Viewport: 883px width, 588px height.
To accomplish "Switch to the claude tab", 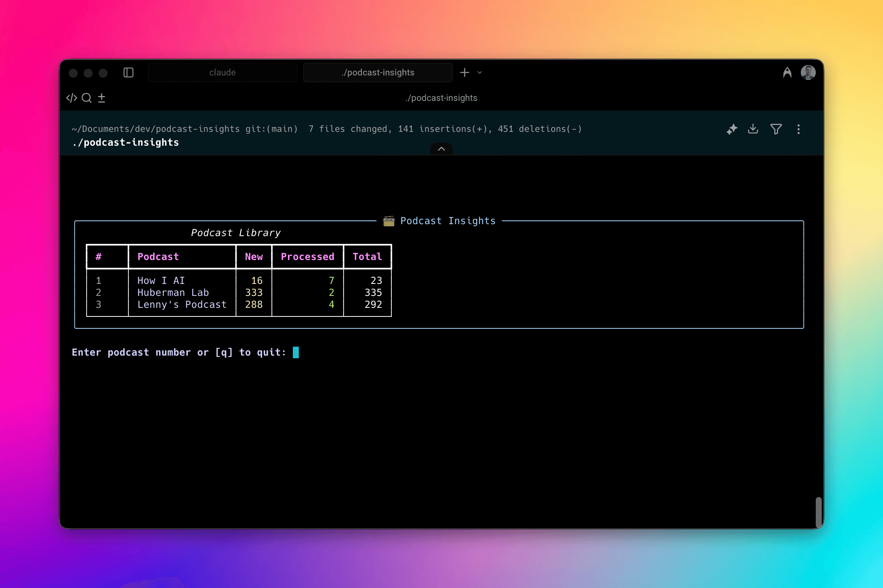I will (x=222, y=72).
